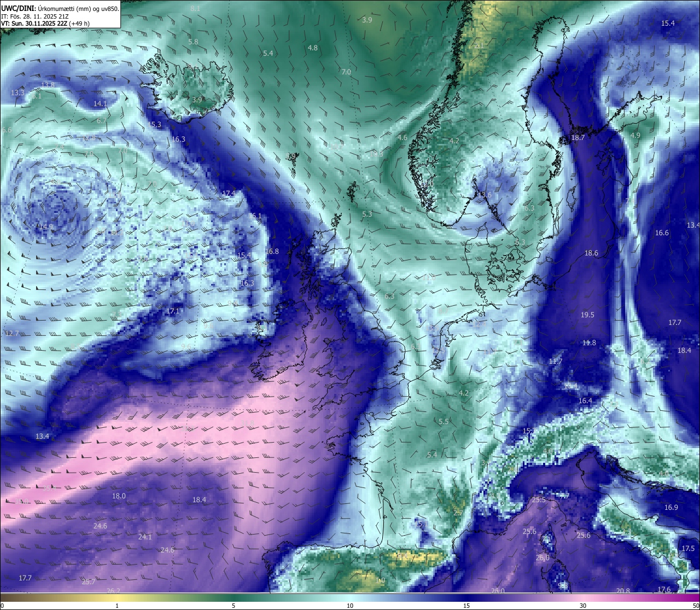Click the 18.0 value in the southwest
This screenshot has height=610, width=700.
coord(119,496)
